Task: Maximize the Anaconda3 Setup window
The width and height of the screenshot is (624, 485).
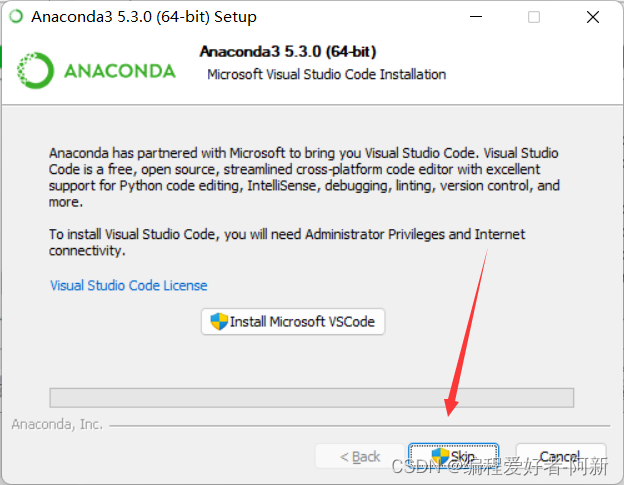Action: [534, 17]
